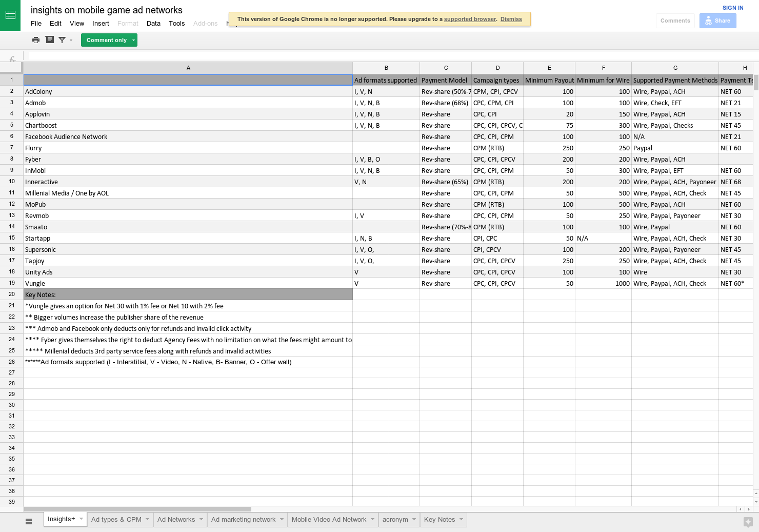759x532 pixels.
Task: Open the File menu
Action: [x=36, y=23]
